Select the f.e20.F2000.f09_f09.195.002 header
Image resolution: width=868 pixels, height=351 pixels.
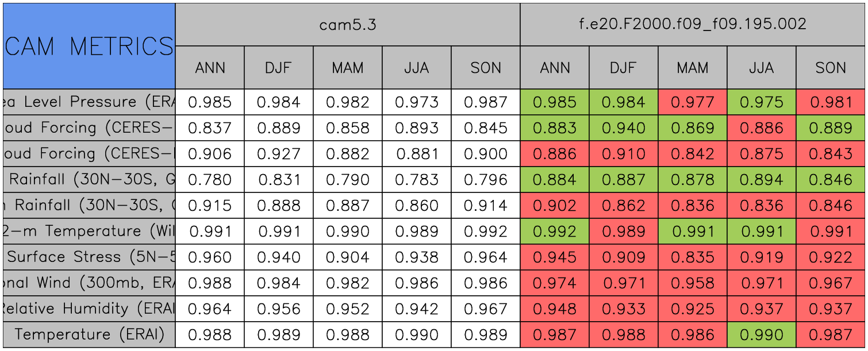coord(693,25)
